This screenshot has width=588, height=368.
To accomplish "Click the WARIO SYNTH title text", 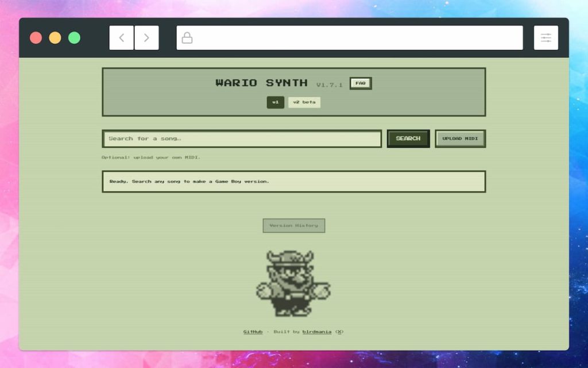I will point(262,83).
